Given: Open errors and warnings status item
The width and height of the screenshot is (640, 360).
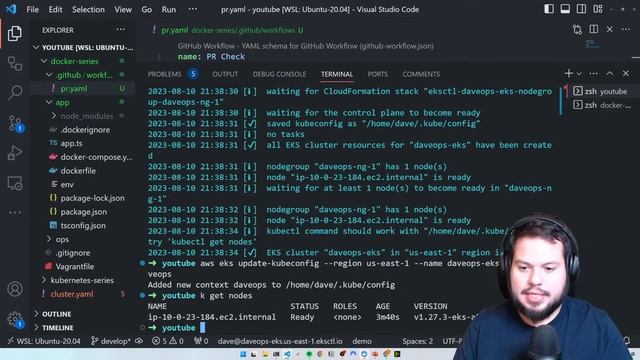Looking at the screenshot, I should pos(168,341).
